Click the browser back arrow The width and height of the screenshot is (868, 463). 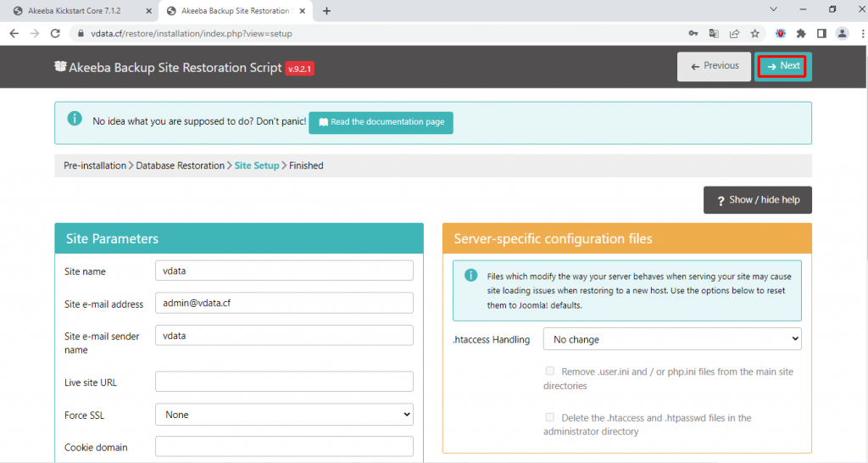point(14,34)
